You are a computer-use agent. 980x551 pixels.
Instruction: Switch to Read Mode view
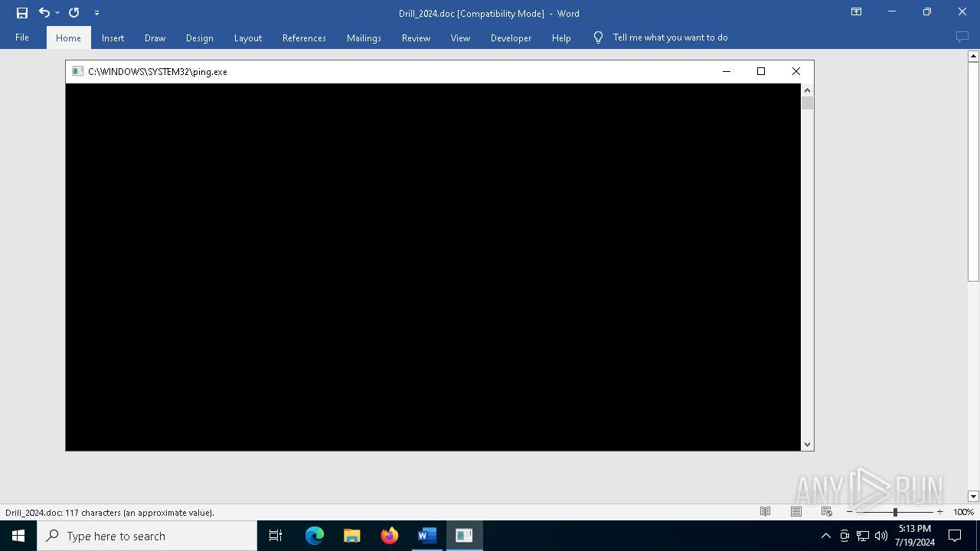765,512
